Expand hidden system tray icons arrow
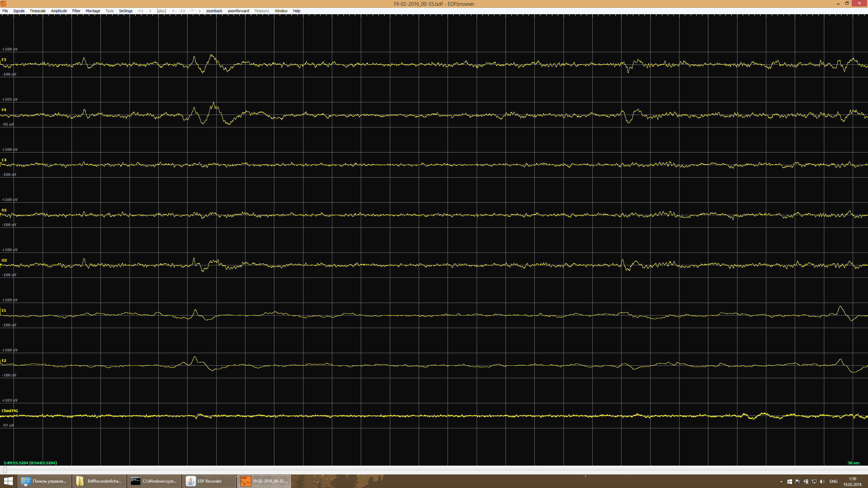Viewport: 868px width, 488px height. coord(781,482)
